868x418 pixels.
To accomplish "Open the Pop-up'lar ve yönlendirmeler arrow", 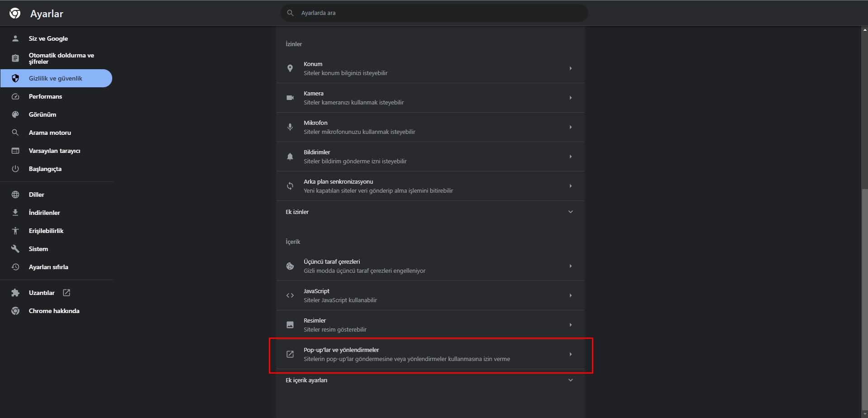I will [x=570, y=354].
